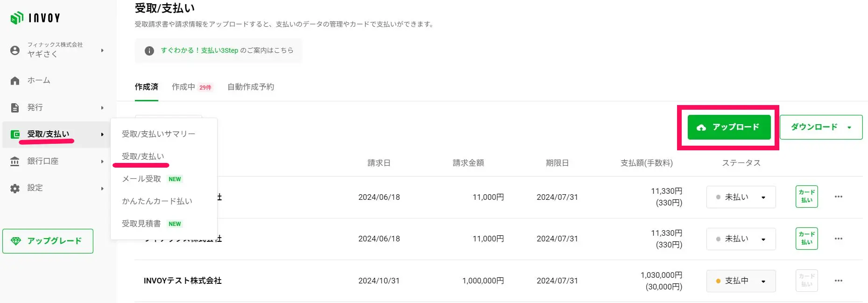The height and width of the screenshot is (303, 868).
Task: Select メール受取 from the submenu
Action: click(x=141, y=179)
